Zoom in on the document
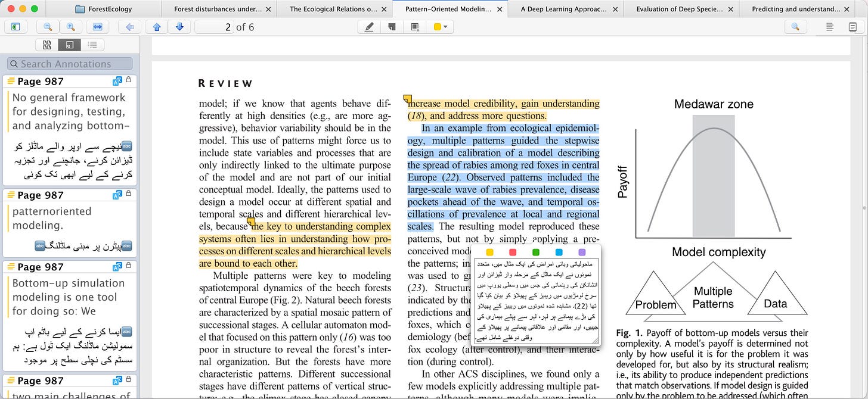Screen dimensions: 868x399 point(70,27)
